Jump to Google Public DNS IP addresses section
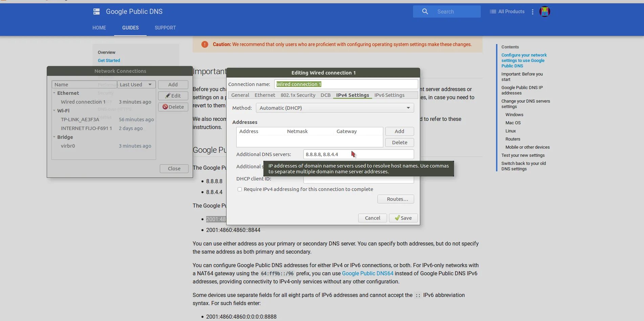Viewport: 644px width, 321px height. click(522, 90)
